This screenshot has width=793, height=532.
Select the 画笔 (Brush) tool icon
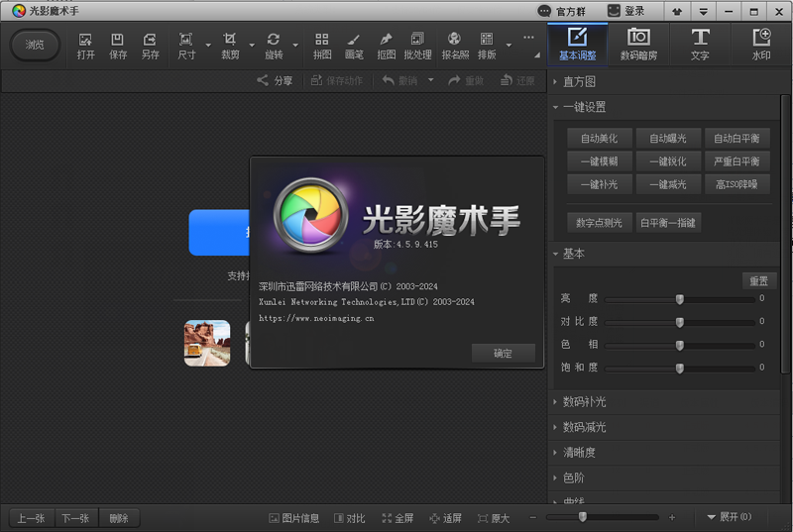[x=353, y=45]
